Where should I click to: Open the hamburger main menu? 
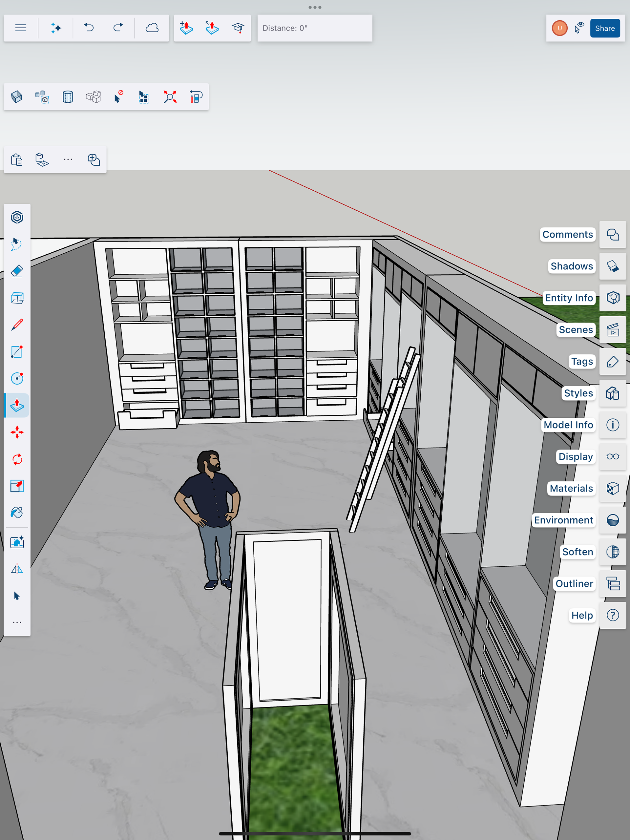(x=20, y=28)
